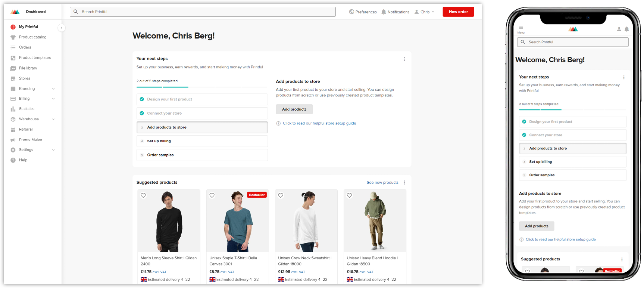Screen dimensions: 644x288
Task: Click the UK flag under Gildan 2400 shirt
Action: click(x=144, y=279)
